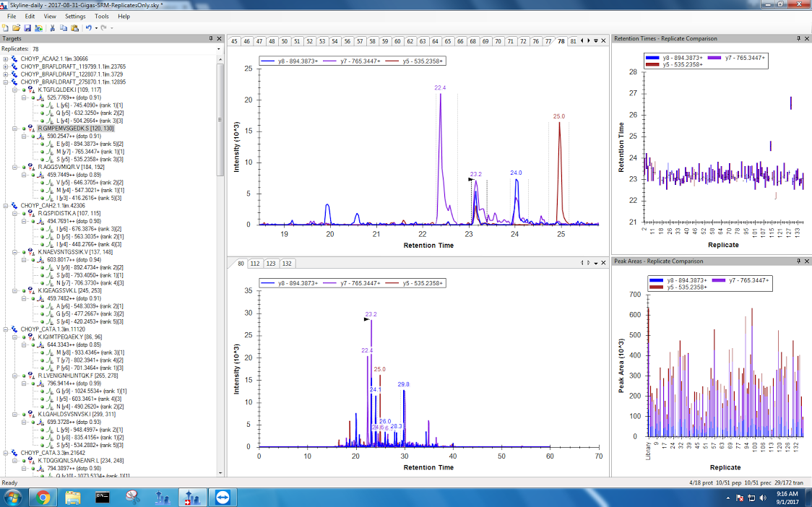The image size is (812, 507).
Task: Pin the Targets panel with pushpin icon
Action: click(x=210, y=38)
